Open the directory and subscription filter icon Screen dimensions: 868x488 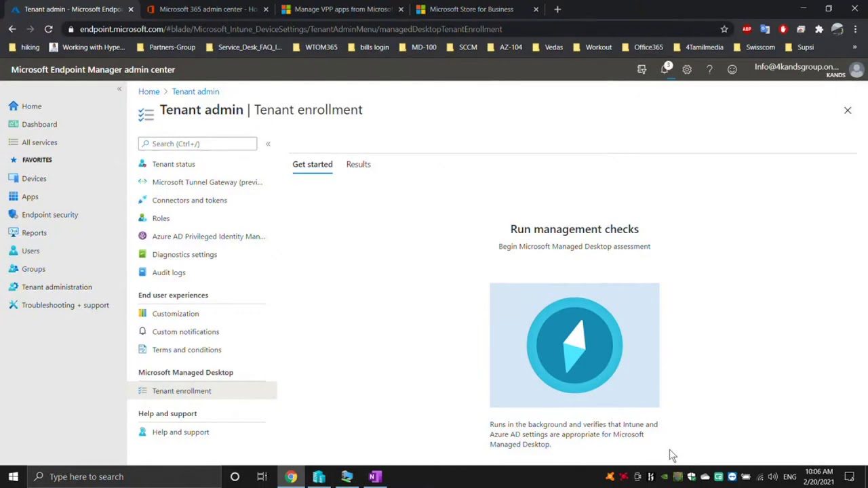642,69
